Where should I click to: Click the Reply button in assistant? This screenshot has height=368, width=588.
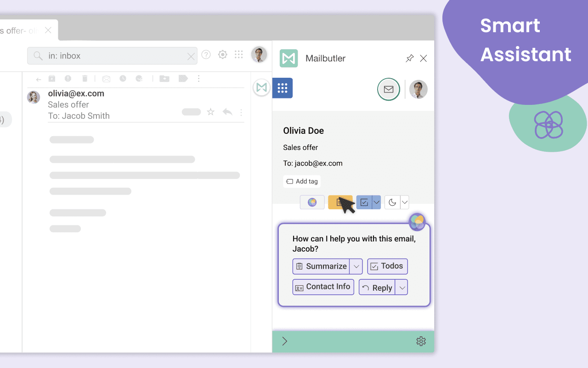tap(377, 287)
